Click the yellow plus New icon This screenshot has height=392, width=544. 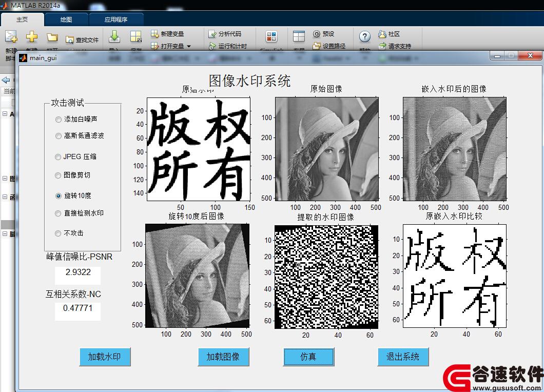coord(32,36)
